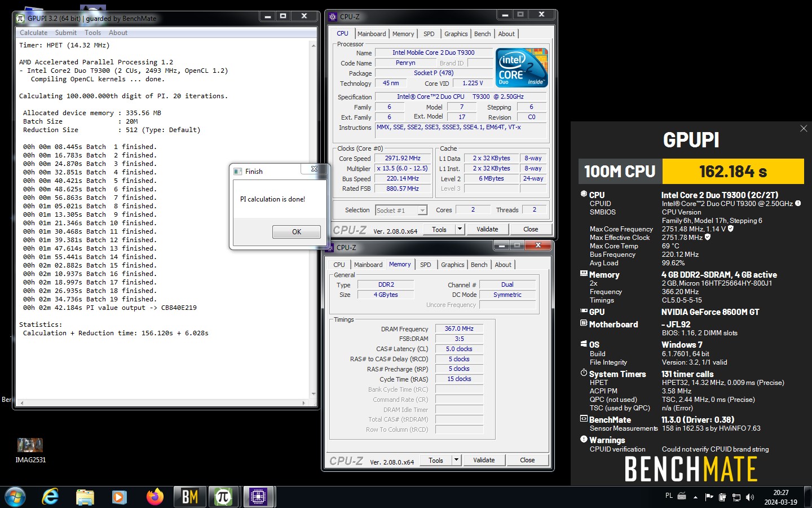Click the Intel Core 2 Duo logo in CPU-Z

pos(522,68)
